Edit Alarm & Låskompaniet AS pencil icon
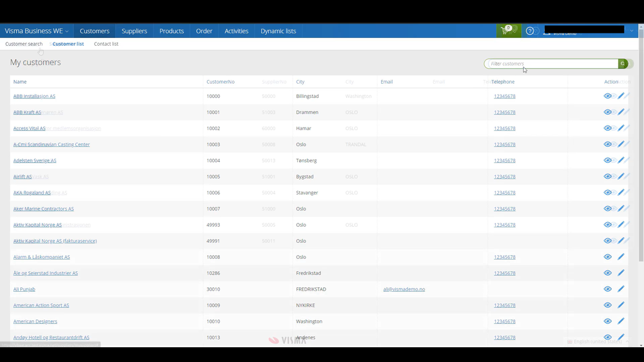 621,257
